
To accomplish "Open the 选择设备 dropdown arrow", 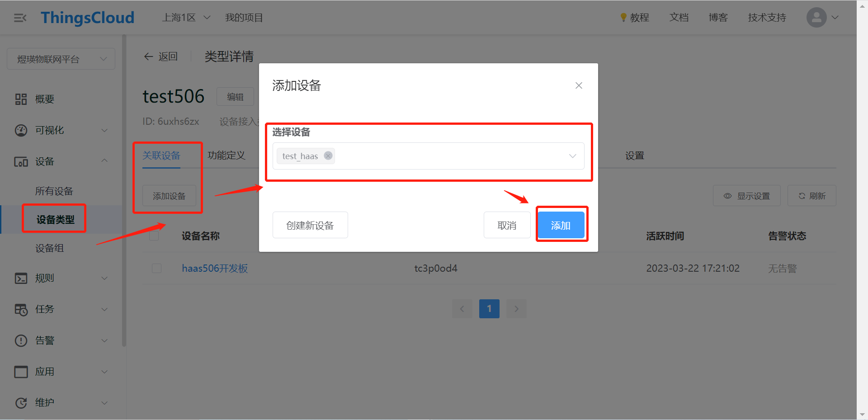I will click(x=572, y=156).
